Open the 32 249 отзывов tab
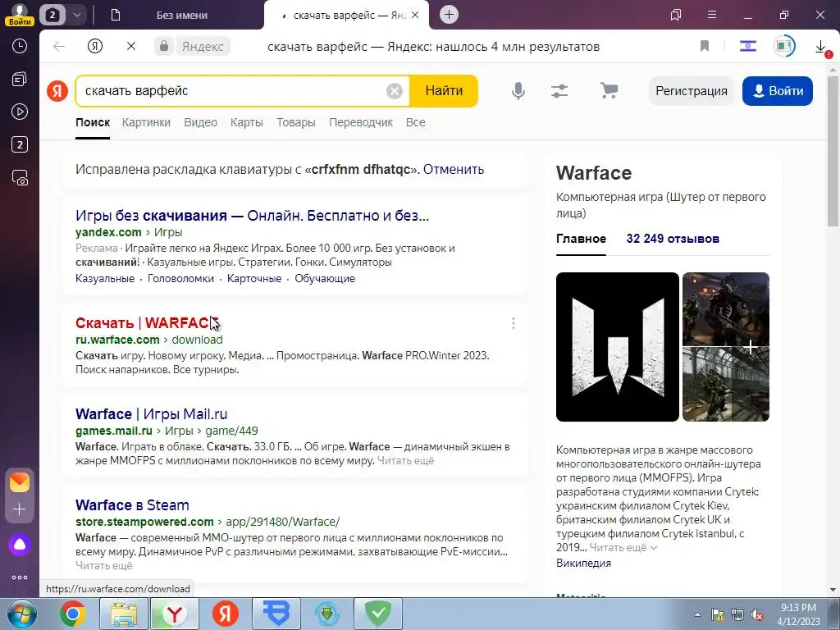The image size is (840, 630). pyautogui.click(x=673, y=239)
